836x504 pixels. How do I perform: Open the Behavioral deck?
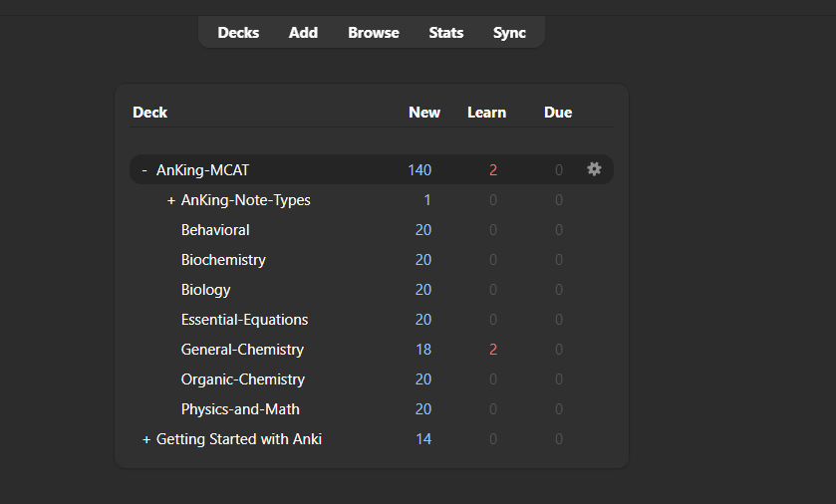tap(215, 230)
